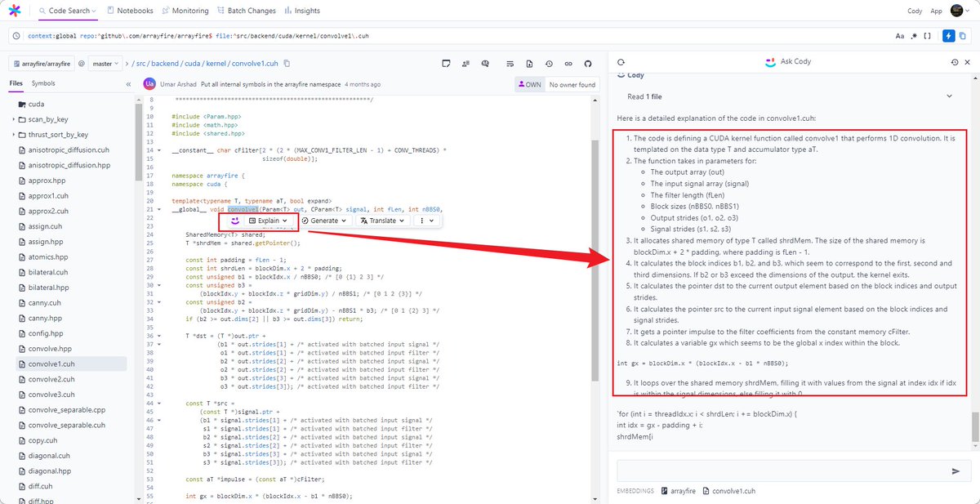This screenshot has width=980, height=504.
Task: Open canny.cuh in file tree
Action: tap(43, 303)
